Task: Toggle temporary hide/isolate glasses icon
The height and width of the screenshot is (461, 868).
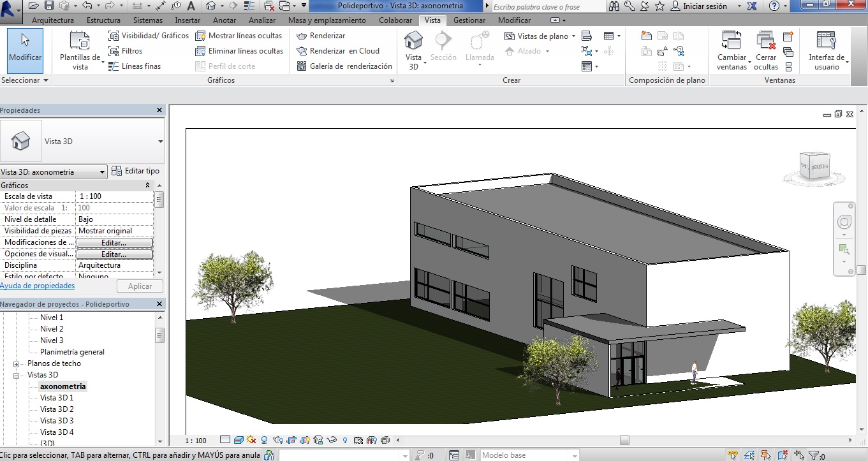Action: click(332, 440)
